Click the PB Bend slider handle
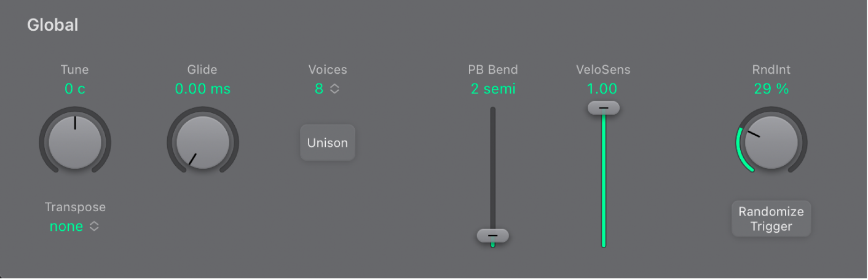This screenshot has width=868, height=280. point(492,236)
